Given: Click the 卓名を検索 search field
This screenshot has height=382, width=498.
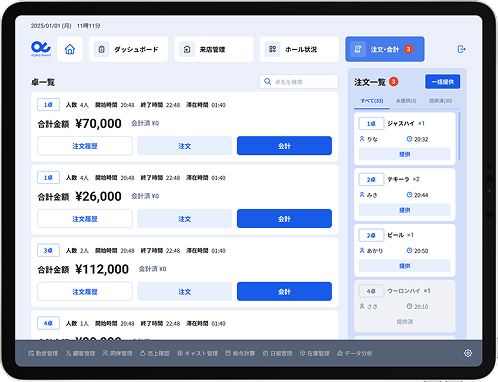Looking at the screenshot, I should coord(299,82).
